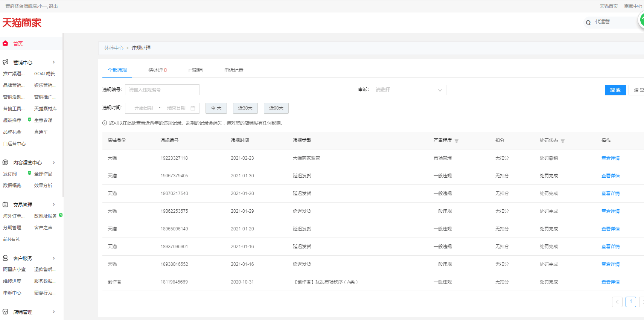This screenshot has width=644, height=320.
Task: Open 查看详情 for violation 18119845669
Action: [x=610, y=282]
